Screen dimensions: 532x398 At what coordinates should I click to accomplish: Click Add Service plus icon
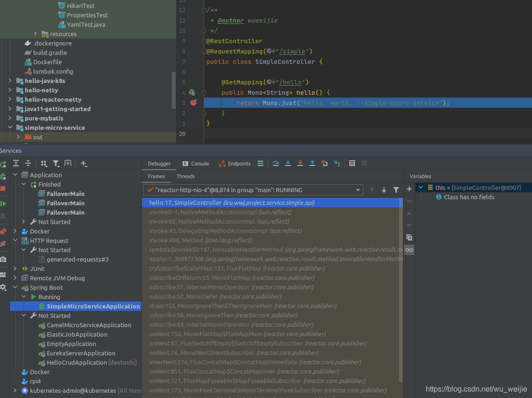click(84, 164)
